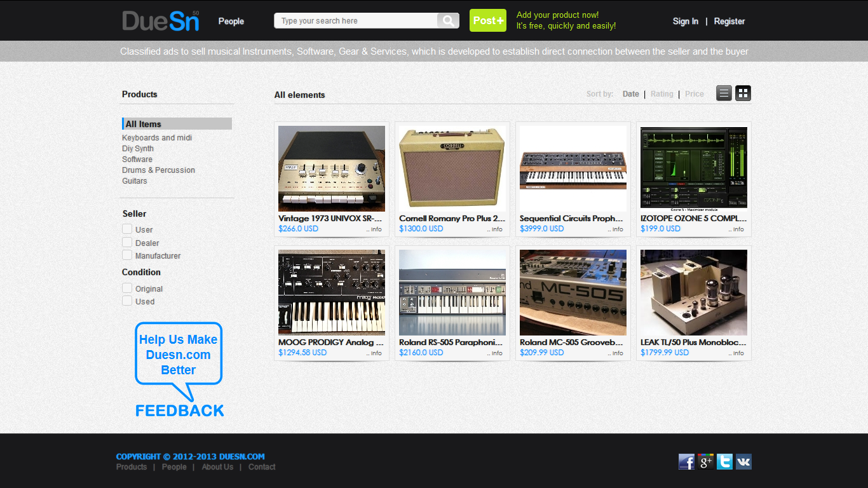Select Keyboards and midi category

coord(157,138)
